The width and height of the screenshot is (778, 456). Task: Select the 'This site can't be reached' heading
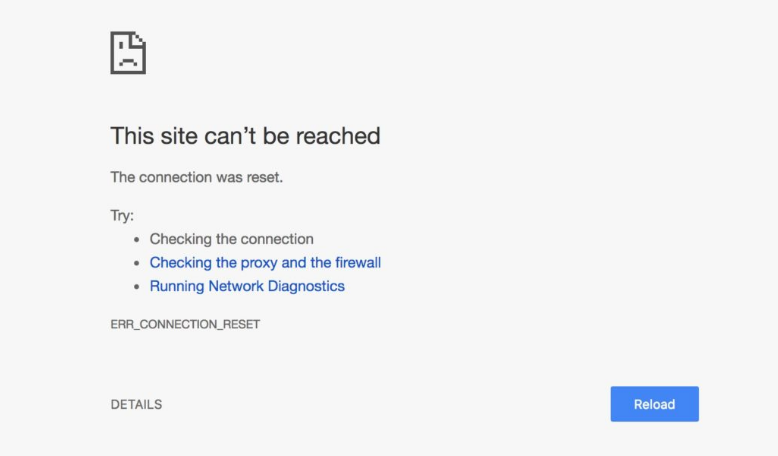pos(245,136)
